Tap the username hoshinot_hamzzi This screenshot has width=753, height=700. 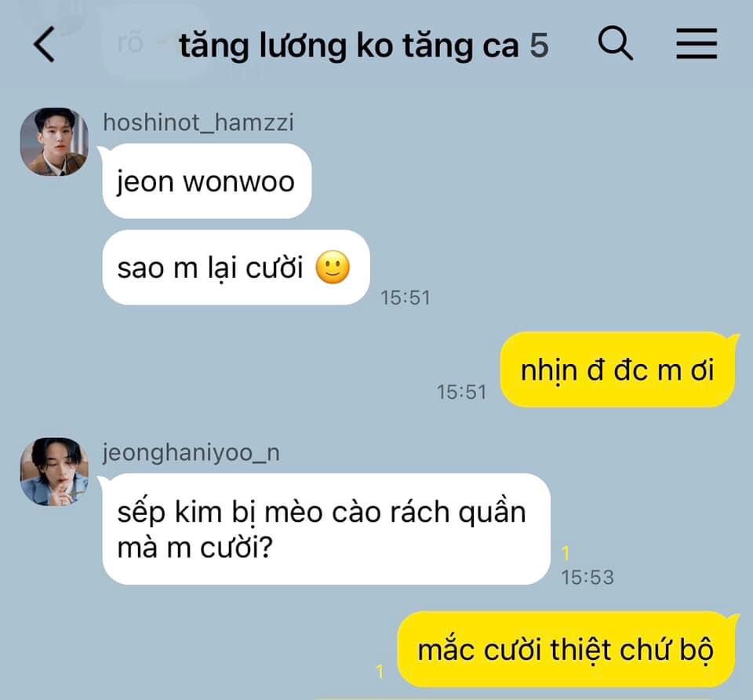[198, 122]
